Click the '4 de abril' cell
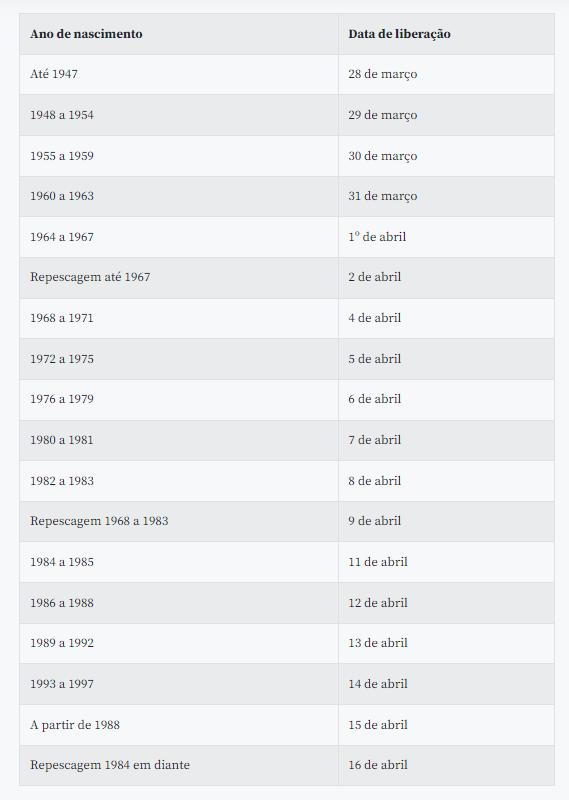Viewport: 569px width, 800px height. point(447,318)
